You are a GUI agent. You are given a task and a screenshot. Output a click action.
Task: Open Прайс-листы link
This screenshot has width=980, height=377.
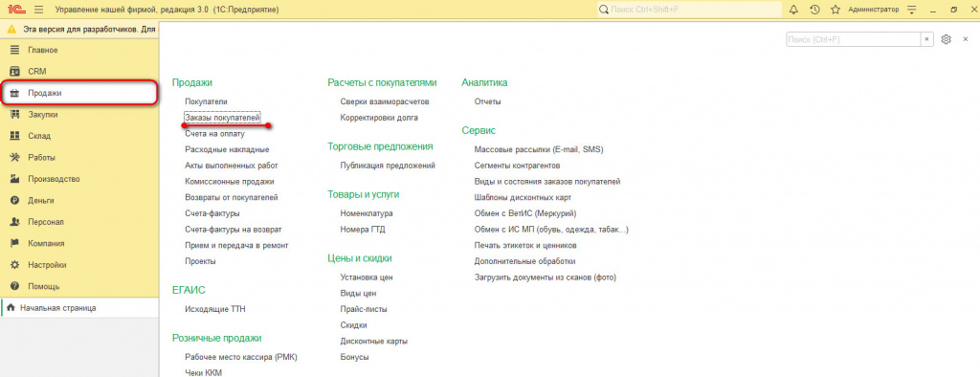364,309
